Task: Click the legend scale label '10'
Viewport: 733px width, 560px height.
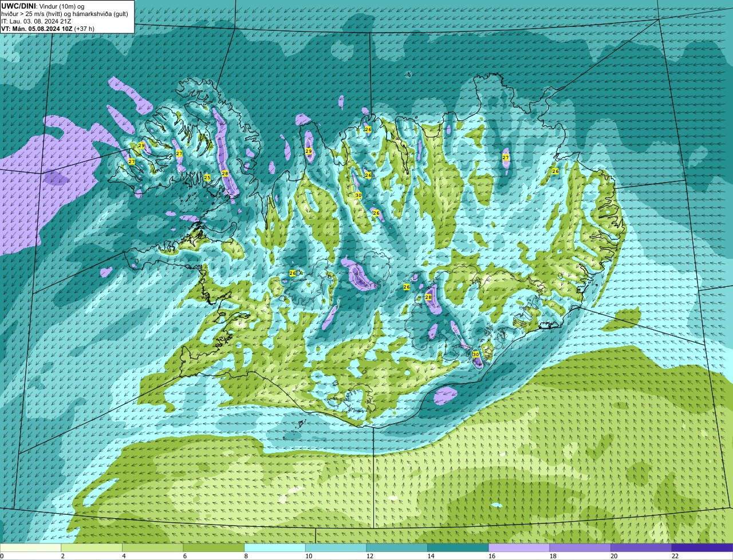Action: tap(309, 556)
